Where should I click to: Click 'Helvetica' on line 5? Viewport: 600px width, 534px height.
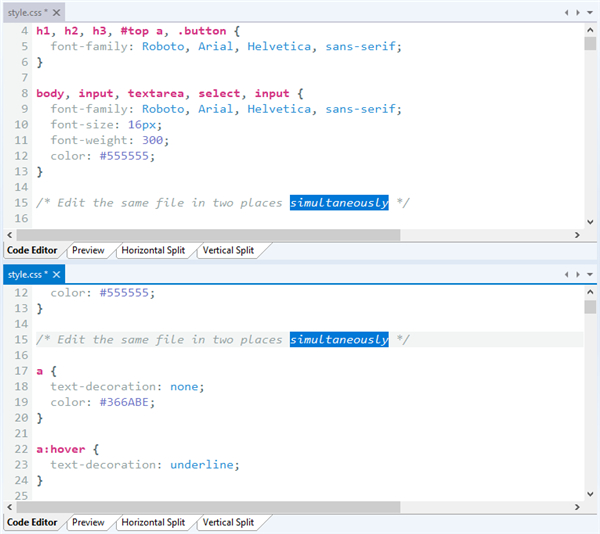(x=279, y=46)
